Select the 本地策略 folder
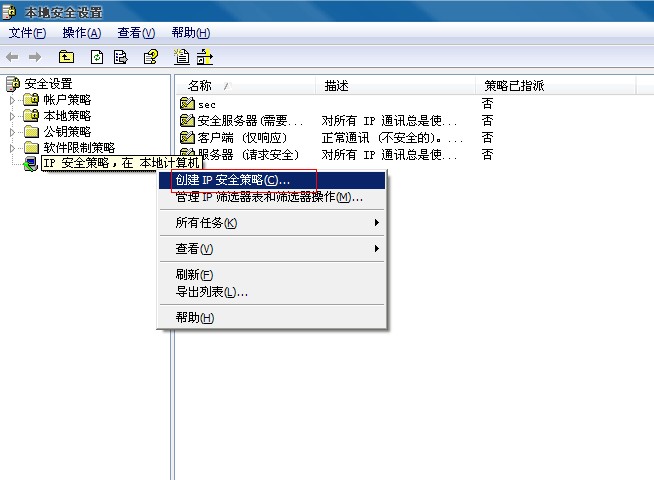Image resolution: width=654 pixels, height=480 pixels. [67, 116]
